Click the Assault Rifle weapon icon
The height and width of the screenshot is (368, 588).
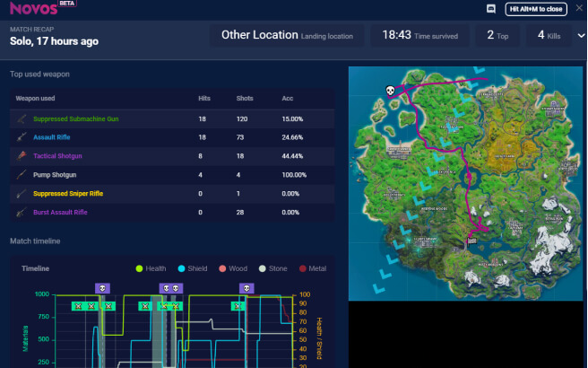(x=22, y=137)
